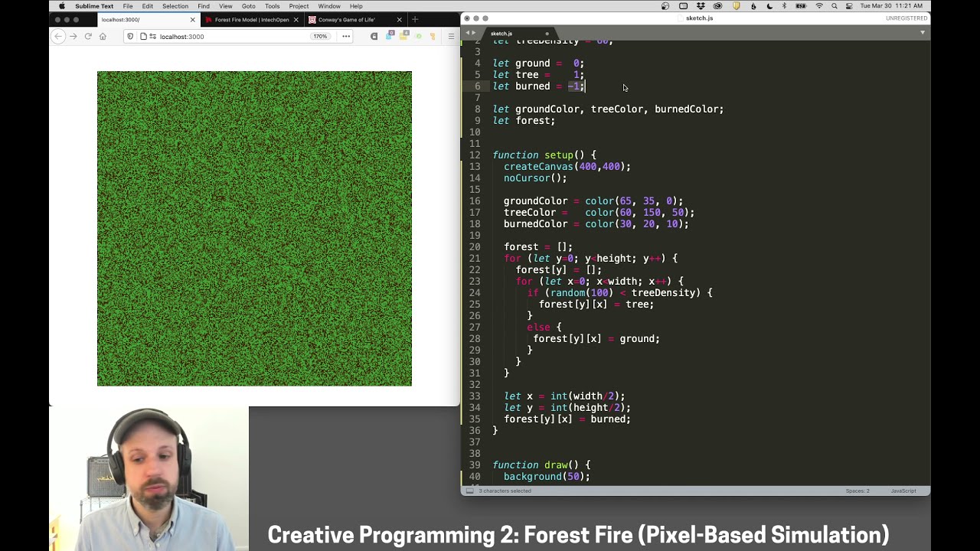Screen dimensions: 980x551
Task: Open the page actions three-dot menu
Action: click(346, 36)
